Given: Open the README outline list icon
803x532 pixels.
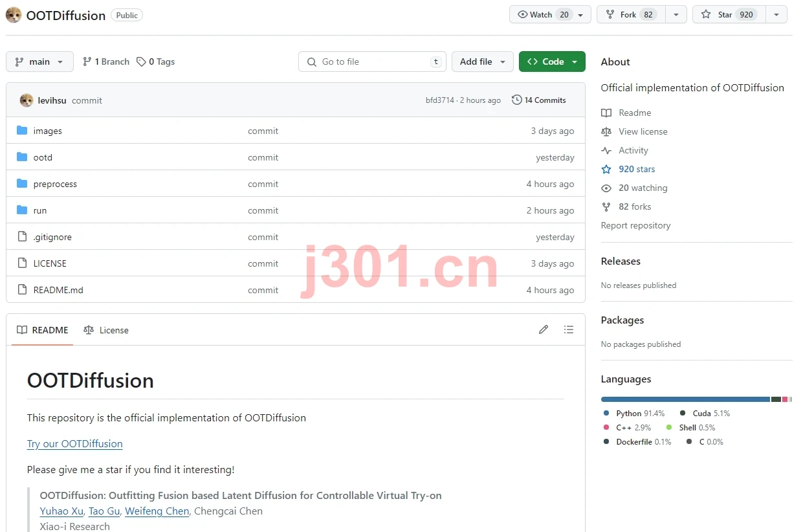Looking at the screenshot, I should point(569,329).
